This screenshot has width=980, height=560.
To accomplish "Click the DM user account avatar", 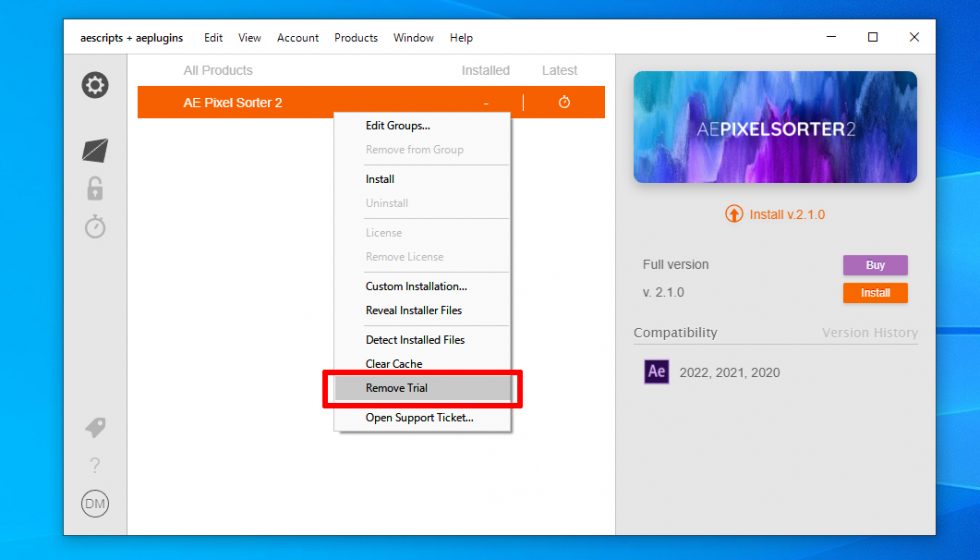I will coord(95,504).
